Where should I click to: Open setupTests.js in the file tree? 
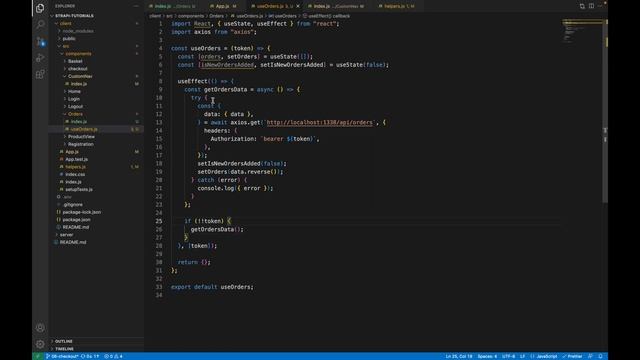79,189
